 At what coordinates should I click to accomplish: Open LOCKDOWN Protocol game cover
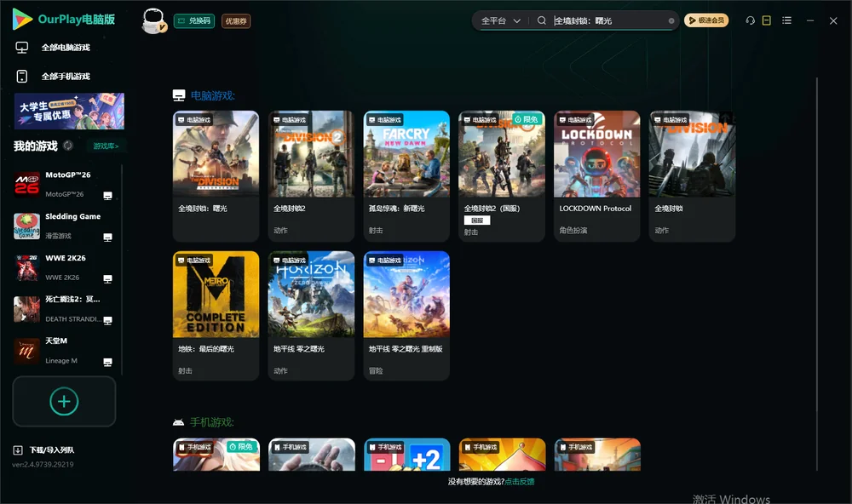click(x=596, y=154)
